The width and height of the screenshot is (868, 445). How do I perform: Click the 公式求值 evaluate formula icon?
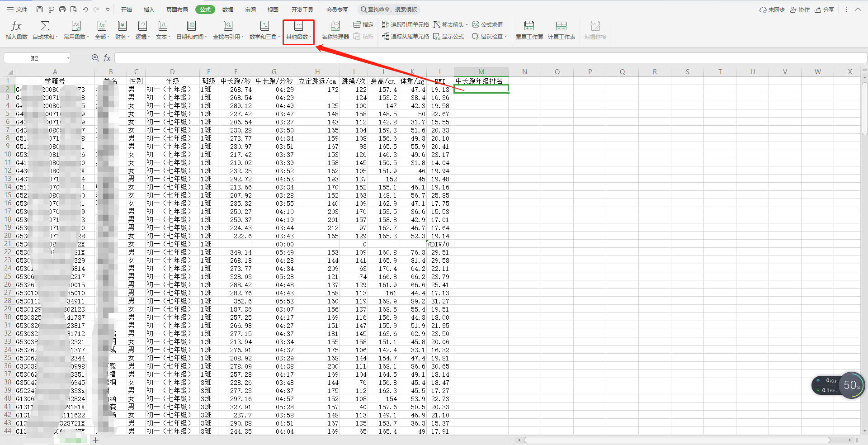coord(476,24)
